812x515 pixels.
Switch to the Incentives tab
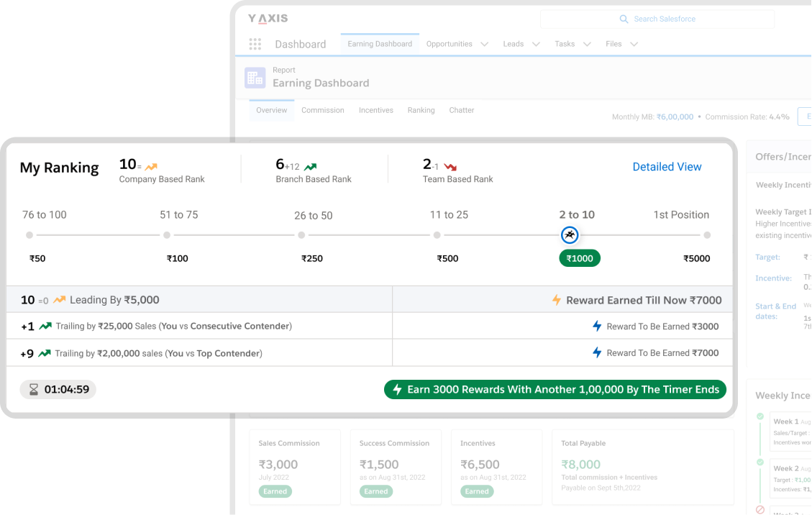coord(376,110)
